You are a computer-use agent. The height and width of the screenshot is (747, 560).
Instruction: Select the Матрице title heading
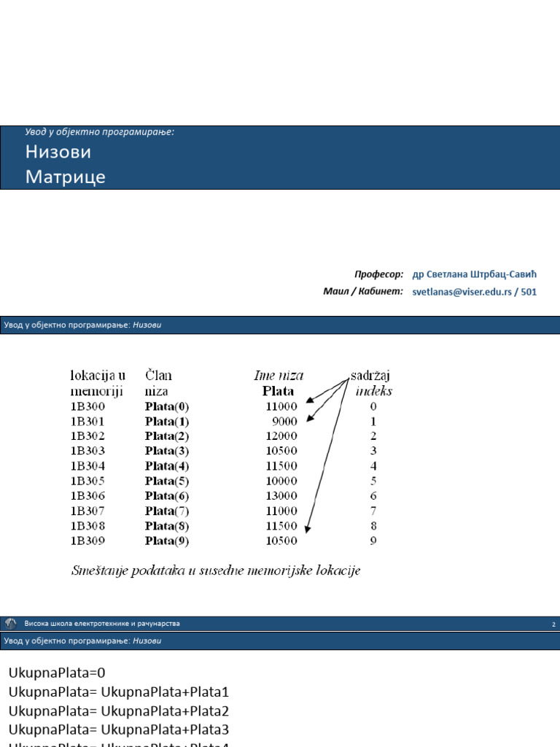click(65, 177)
